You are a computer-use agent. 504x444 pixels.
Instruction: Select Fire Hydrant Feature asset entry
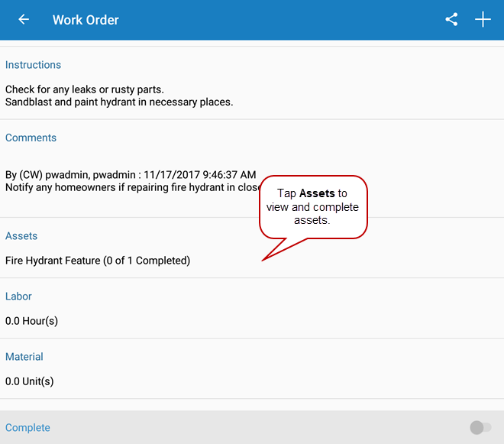pyautogui.click(x=98, y=261)
